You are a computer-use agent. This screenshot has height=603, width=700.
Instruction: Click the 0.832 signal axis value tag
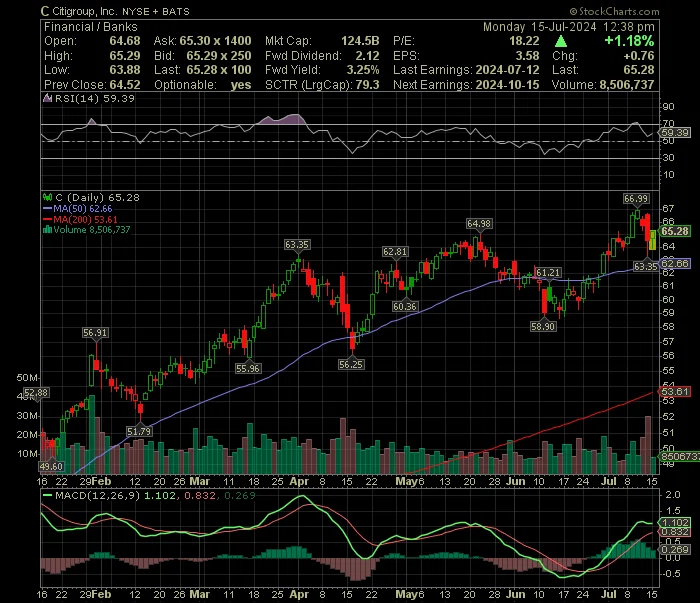tap(675, 532)
